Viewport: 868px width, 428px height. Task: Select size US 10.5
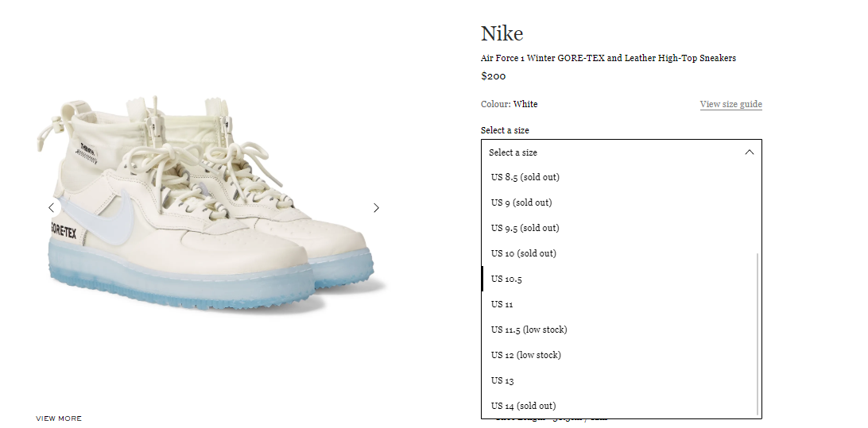coord(621,279)
